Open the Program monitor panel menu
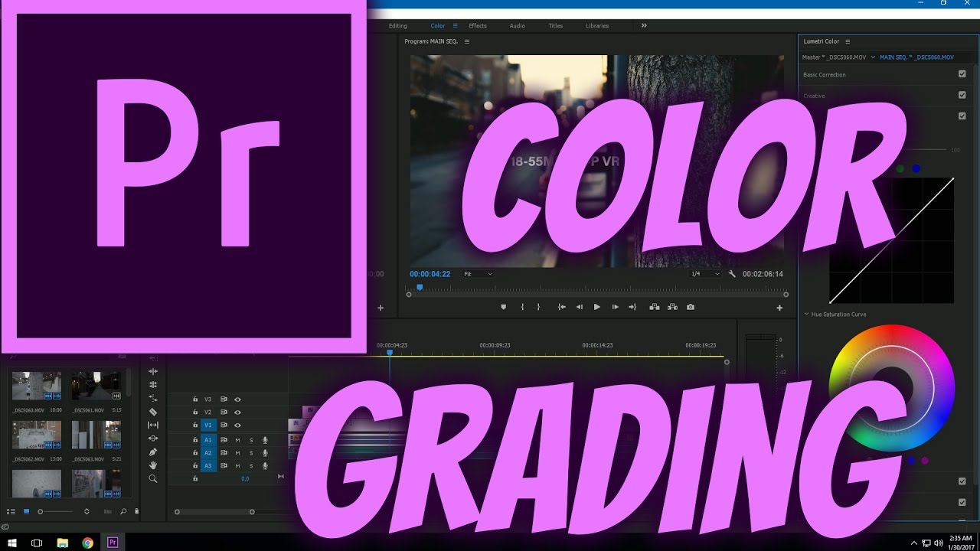This screenshot has width=980, height=551. [466, 41]
